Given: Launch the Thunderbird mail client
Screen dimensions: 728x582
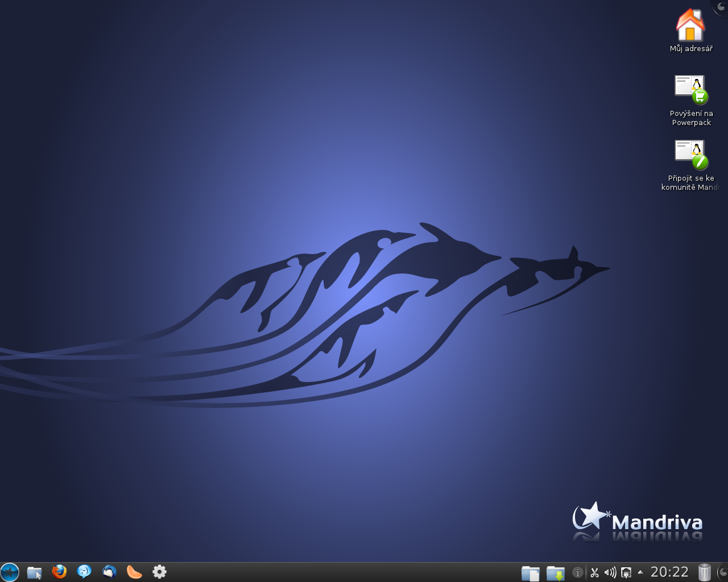Looking at the screenshot, I should 109,572.
